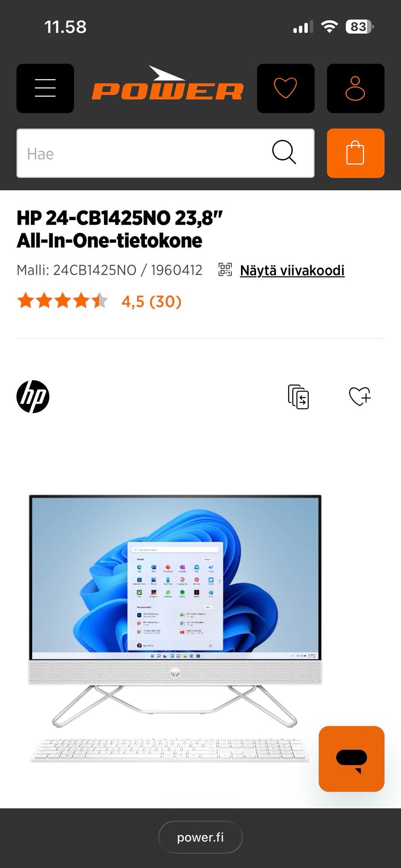Open favorites heart in header

(x=286, y=88)
